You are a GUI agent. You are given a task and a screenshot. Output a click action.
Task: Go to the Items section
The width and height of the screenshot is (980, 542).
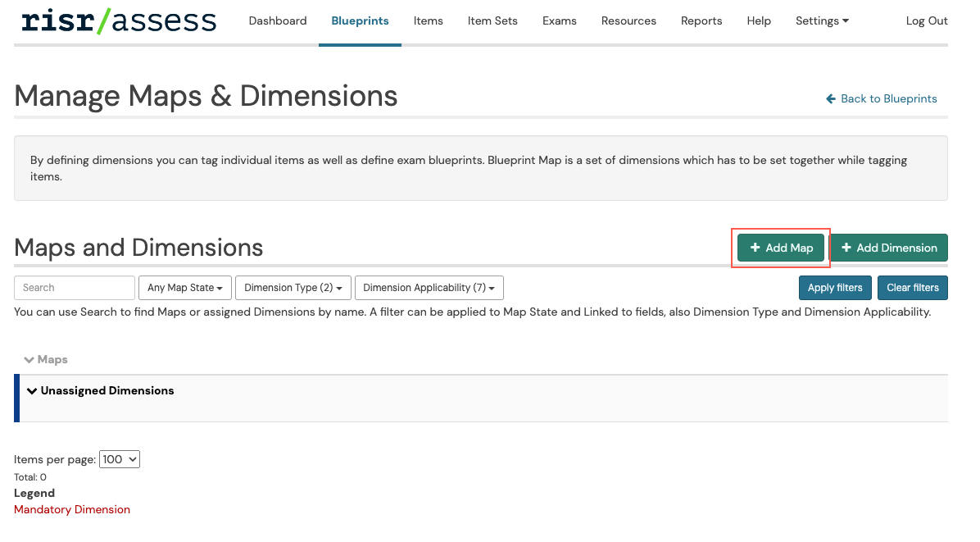(428, 21)
